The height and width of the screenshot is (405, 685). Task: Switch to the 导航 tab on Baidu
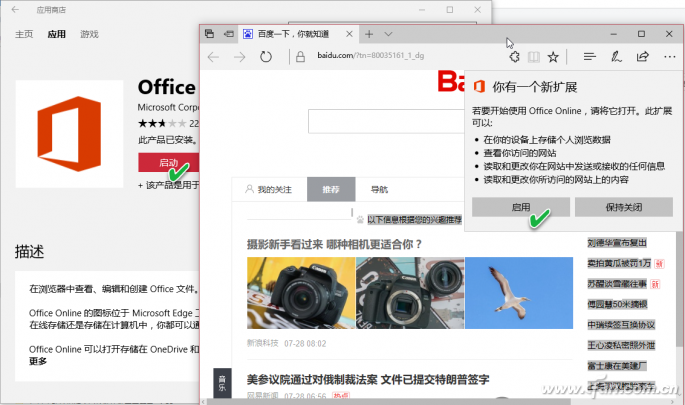[379, 189]
